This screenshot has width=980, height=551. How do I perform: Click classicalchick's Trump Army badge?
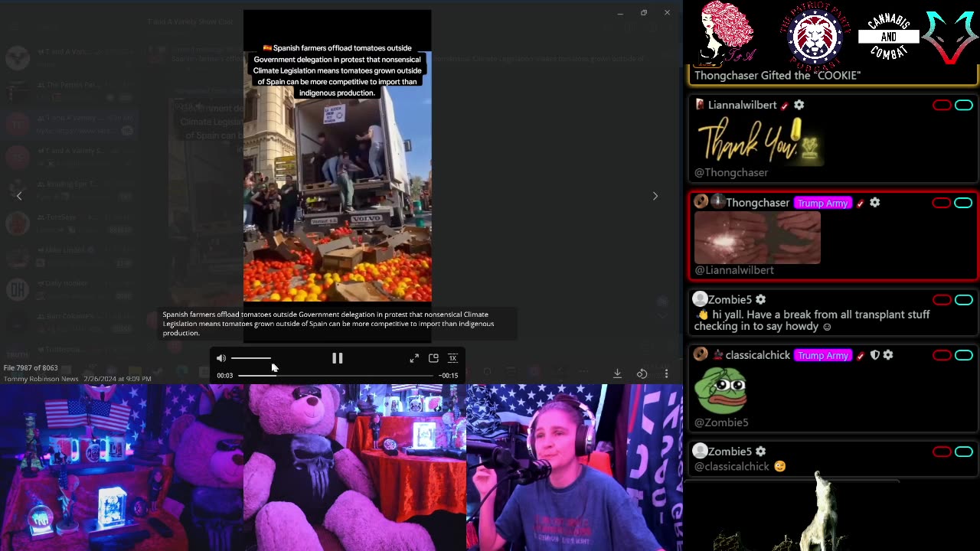(x=822, y=355)
